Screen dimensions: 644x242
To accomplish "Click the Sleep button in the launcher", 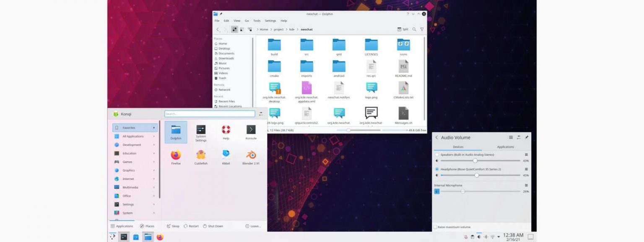I will click(x=173, y=226).
